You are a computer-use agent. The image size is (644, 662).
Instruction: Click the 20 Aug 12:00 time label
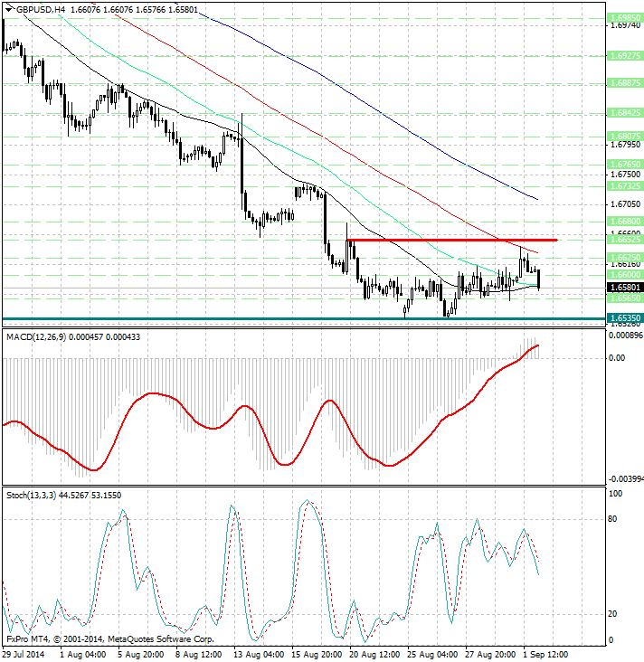373,654
